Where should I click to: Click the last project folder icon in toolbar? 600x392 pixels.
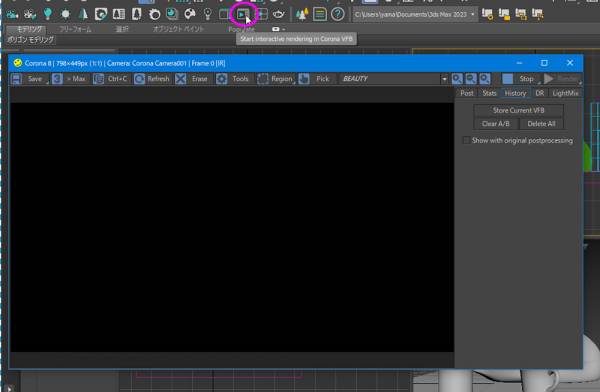coord(538,15)
